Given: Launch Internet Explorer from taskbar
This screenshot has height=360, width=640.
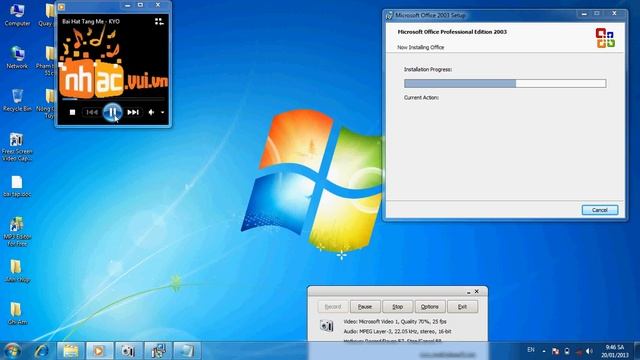Looking at the screenshot, I should 41,351.
